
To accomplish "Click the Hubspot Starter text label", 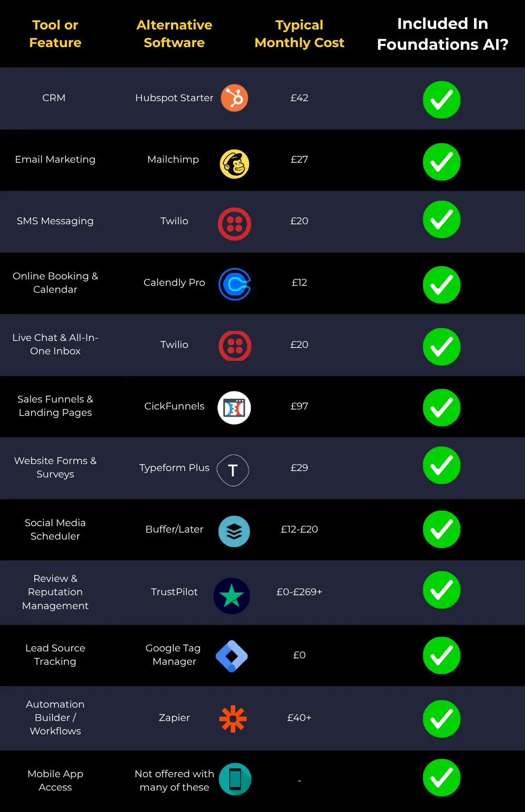I will (174, 98).
